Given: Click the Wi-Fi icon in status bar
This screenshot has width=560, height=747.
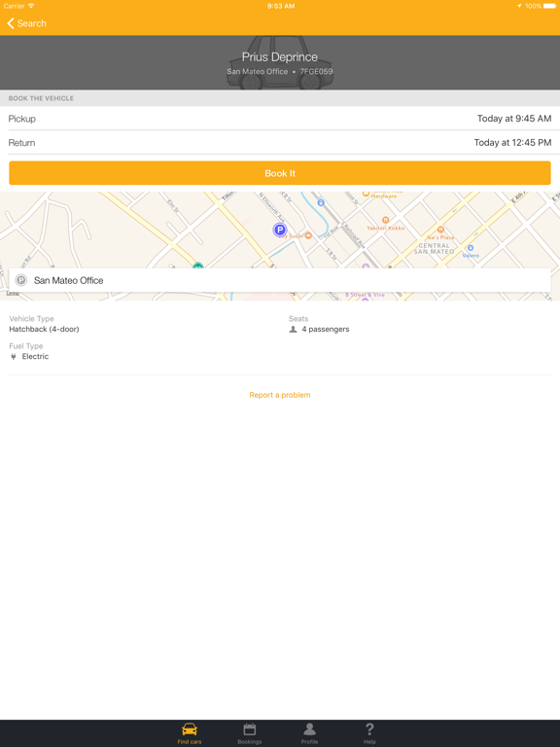Looking at the screenshot, I should [31, 6].
